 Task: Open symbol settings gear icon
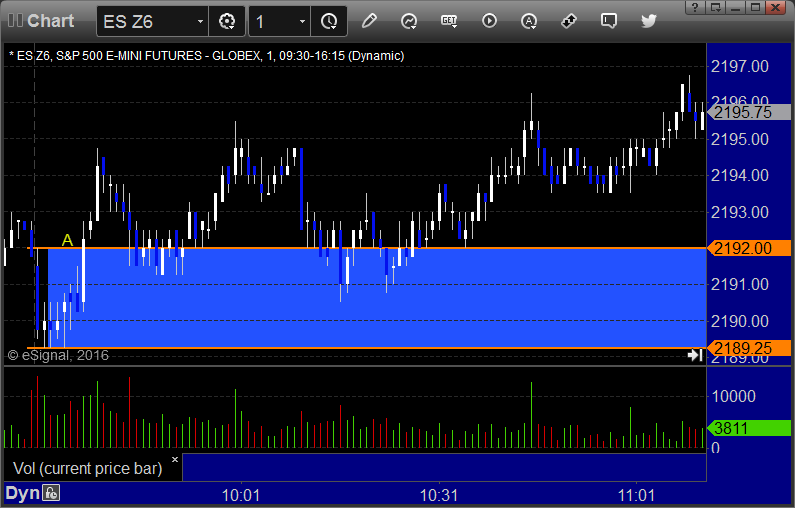pos(227,21)
